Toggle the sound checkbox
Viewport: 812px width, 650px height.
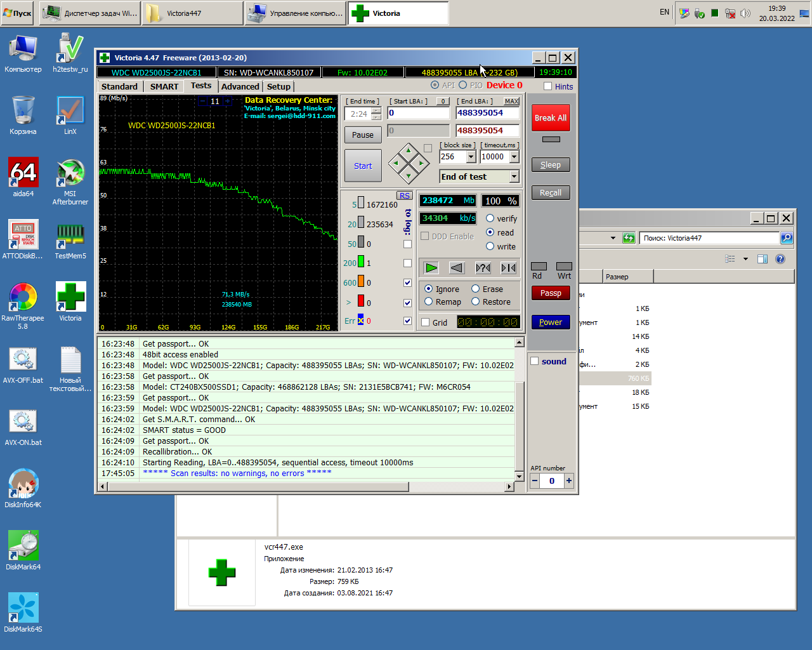pyautogui.click(x=535, y=361)
